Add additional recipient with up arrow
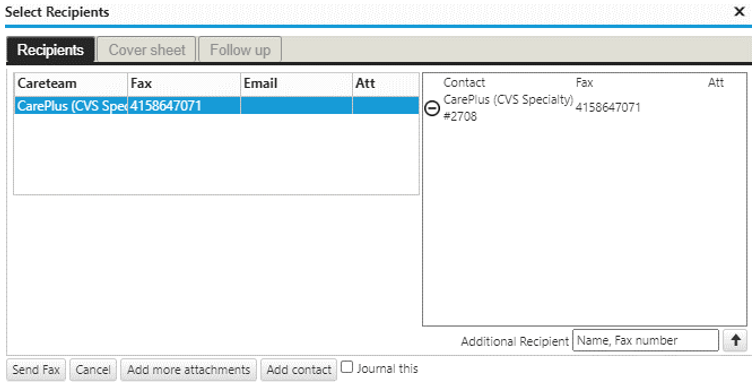This screenshot has height=387, width=755. click(735, 341)
